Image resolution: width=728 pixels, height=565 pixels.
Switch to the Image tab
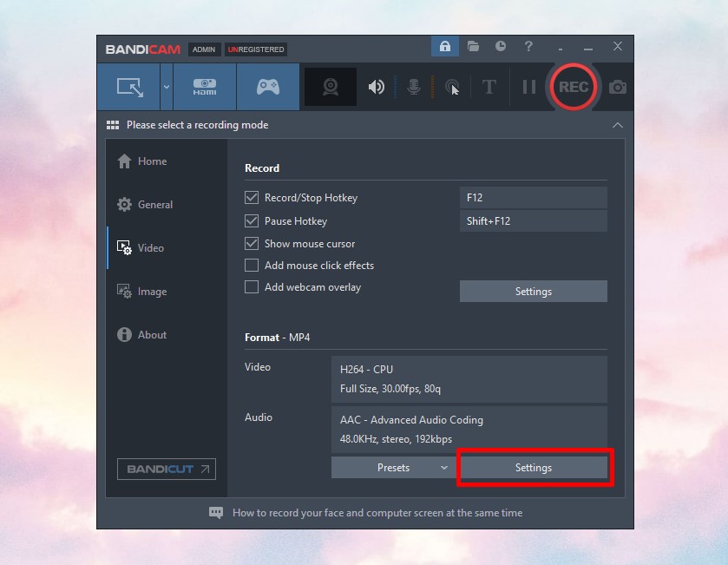click(x=142, y=292)
